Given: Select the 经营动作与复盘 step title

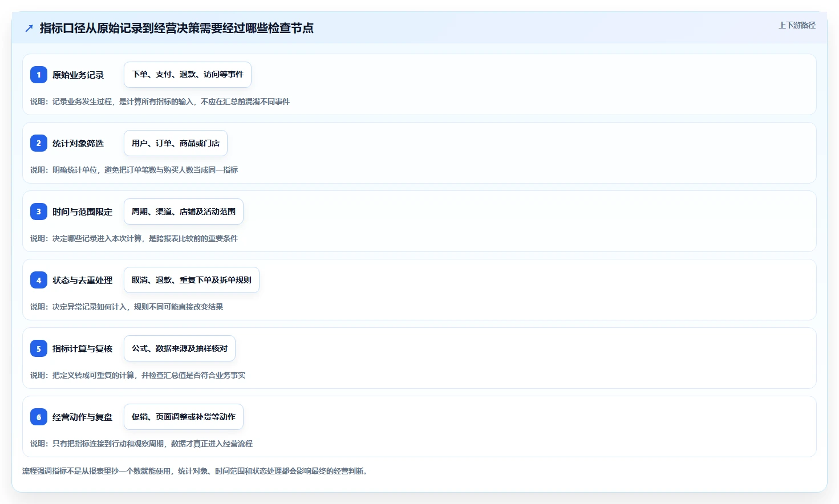Looking at the screenshot, I should pos(83,417).
